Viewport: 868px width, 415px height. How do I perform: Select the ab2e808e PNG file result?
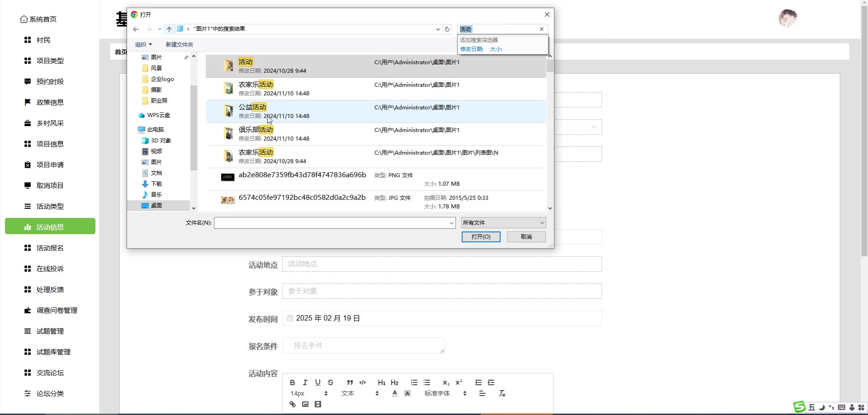tap(376, 179)
